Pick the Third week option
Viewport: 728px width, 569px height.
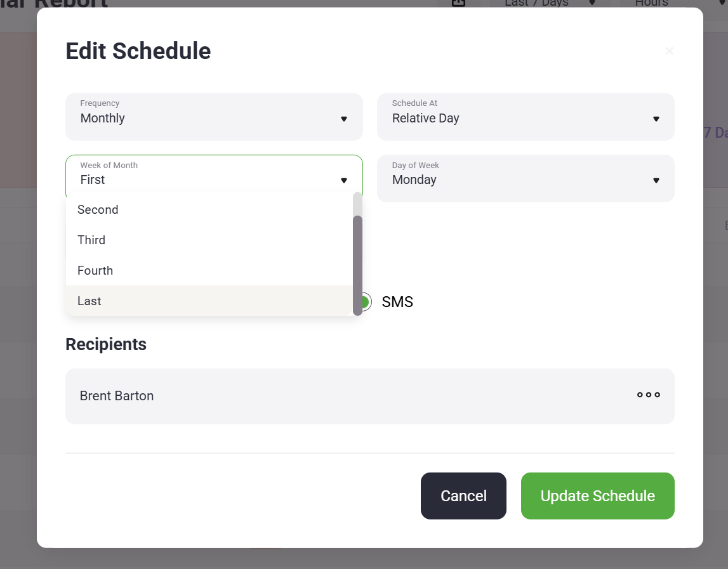(91, 240)
